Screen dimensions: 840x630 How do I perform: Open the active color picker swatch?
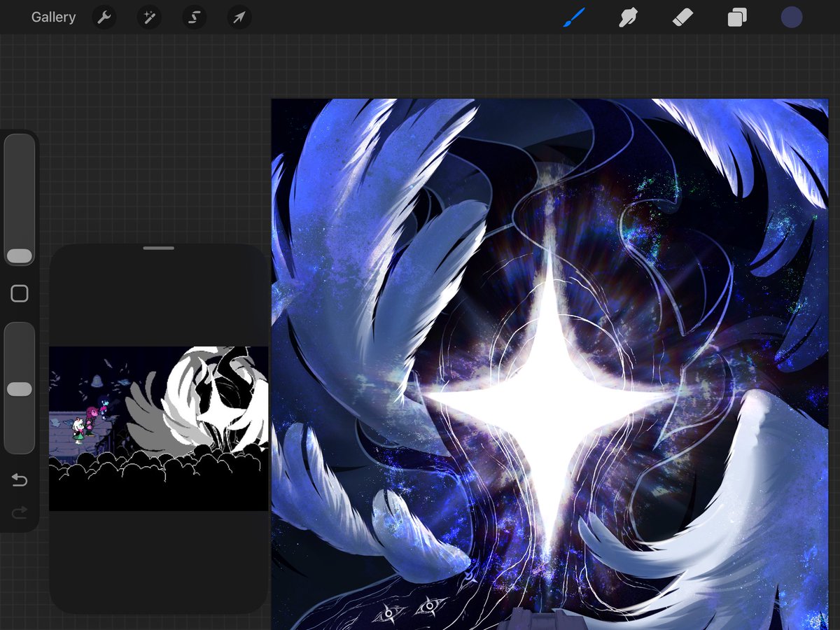(792, 17)
